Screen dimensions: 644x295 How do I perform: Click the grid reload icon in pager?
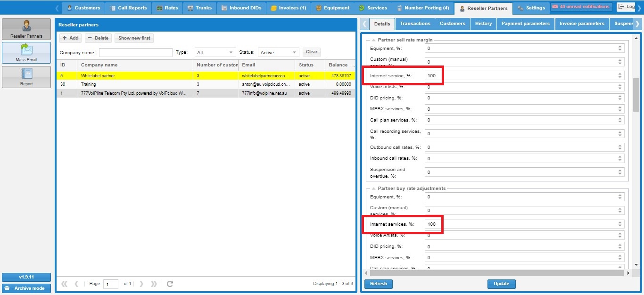pyautogui.click(x=170, y=284)
